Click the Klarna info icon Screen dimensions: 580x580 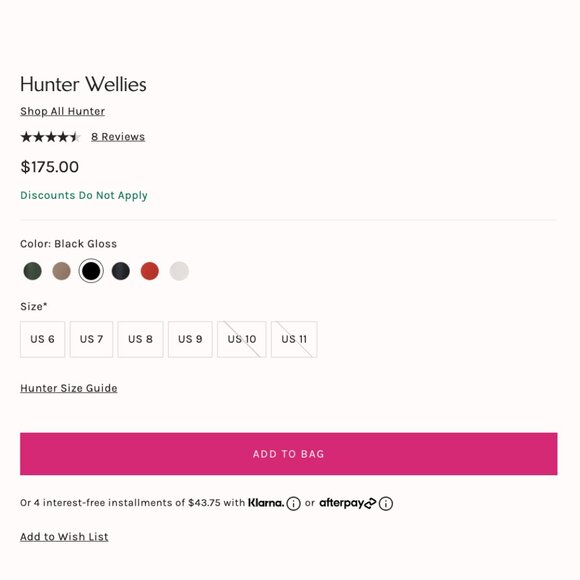(x=293, y=503)
